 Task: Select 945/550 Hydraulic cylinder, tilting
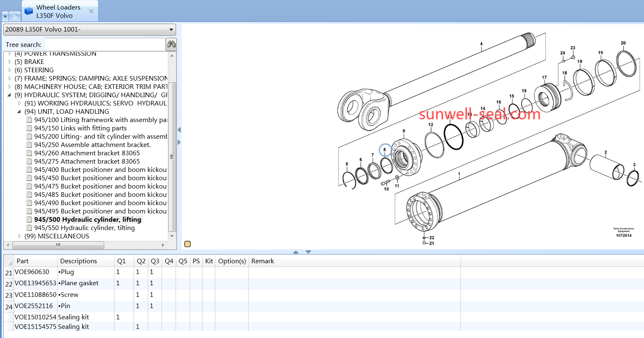click(84, 228)
